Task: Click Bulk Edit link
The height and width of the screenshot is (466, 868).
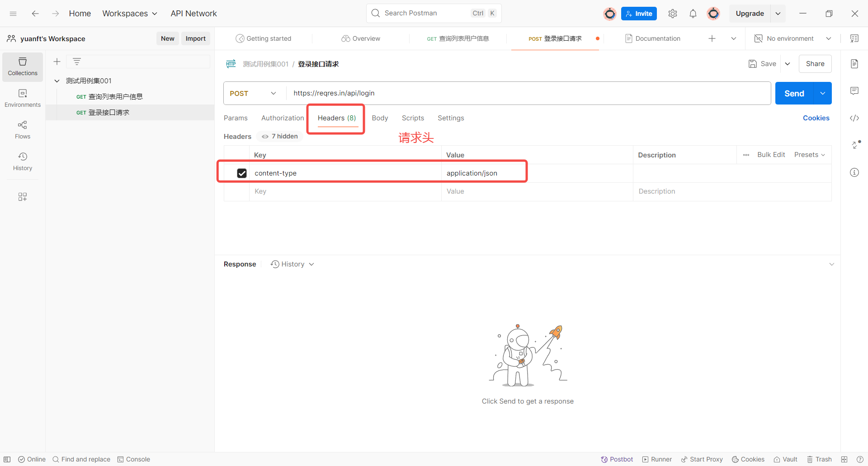Action: coord(771,155)
